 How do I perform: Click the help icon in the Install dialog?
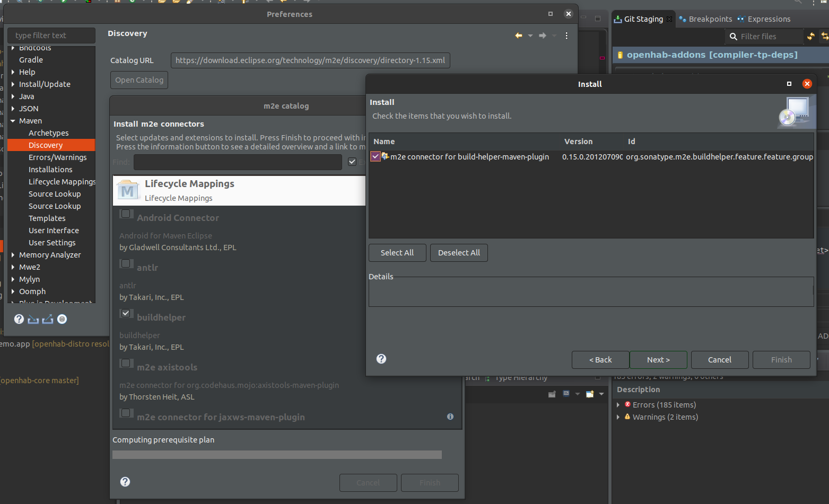tap(381, 359)
